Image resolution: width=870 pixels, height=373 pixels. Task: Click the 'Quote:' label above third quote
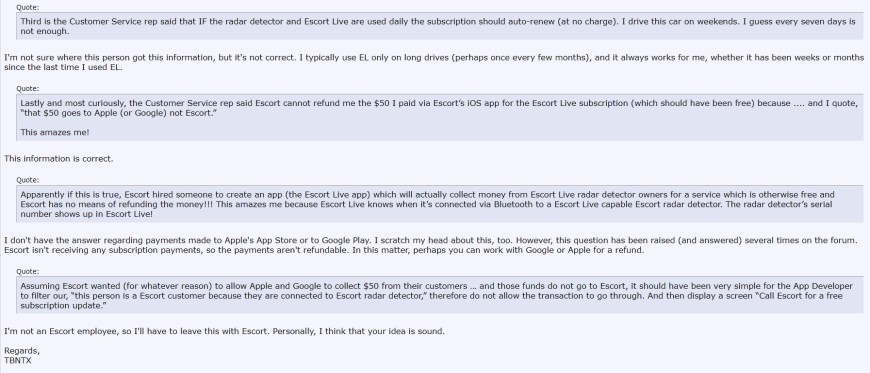click(28, 180)
